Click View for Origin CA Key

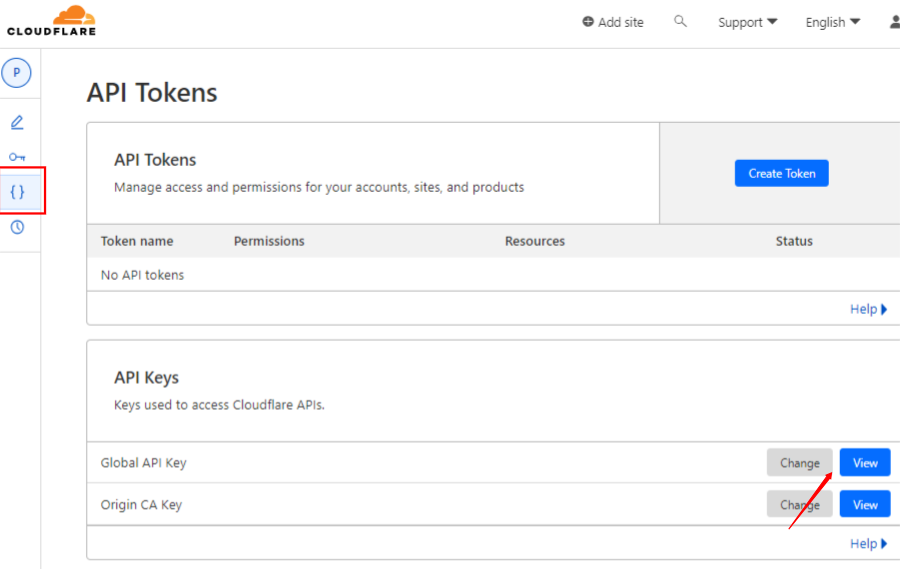(865, 504)
